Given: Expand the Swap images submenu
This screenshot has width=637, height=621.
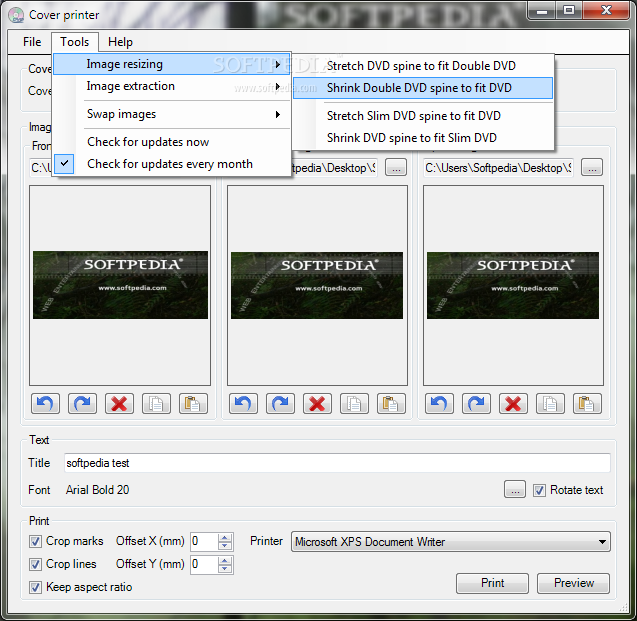Looking at the screenshot, I should point(172,114).
